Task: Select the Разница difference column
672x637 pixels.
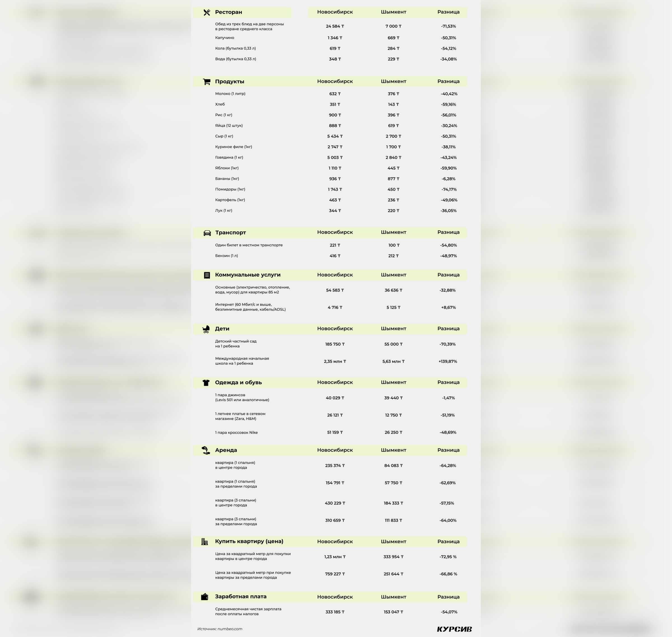Action: click(x=449, y=11)
